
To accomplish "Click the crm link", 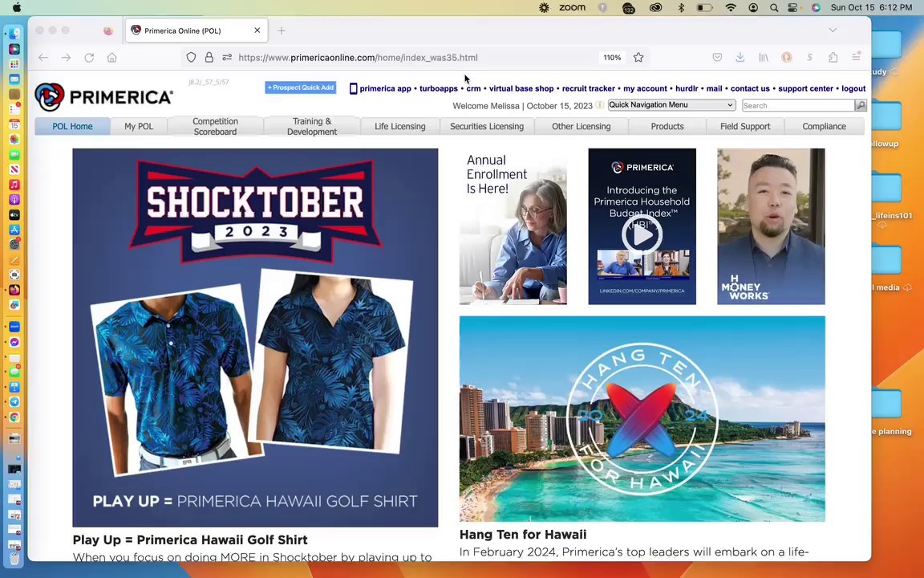I will pyautogui.click(x=473, y=88).
